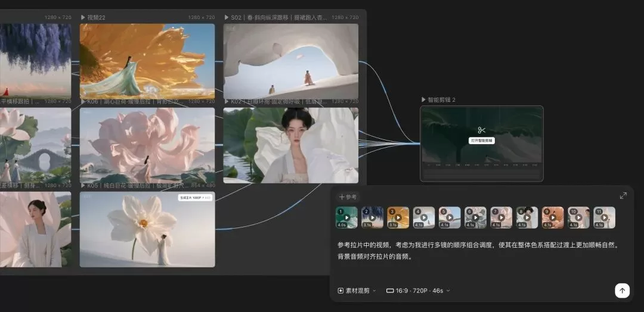
Task: Open the 素材混剪 mode dropdown
Action: (357, 291)
